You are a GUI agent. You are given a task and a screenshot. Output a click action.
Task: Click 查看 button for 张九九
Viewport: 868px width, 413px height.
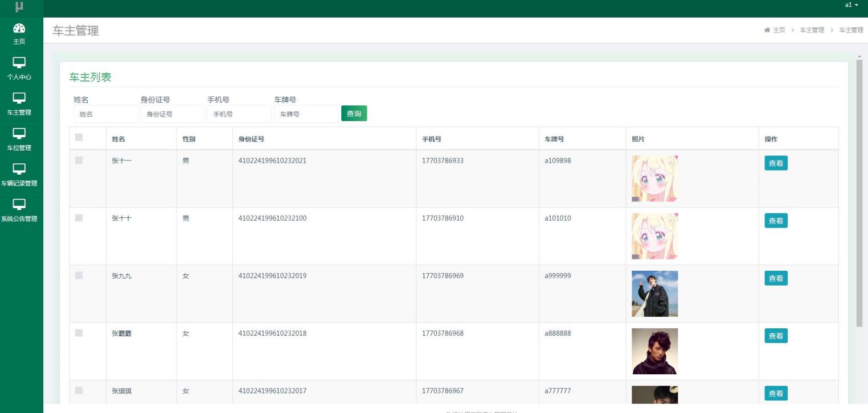click(x=776, y=278)
